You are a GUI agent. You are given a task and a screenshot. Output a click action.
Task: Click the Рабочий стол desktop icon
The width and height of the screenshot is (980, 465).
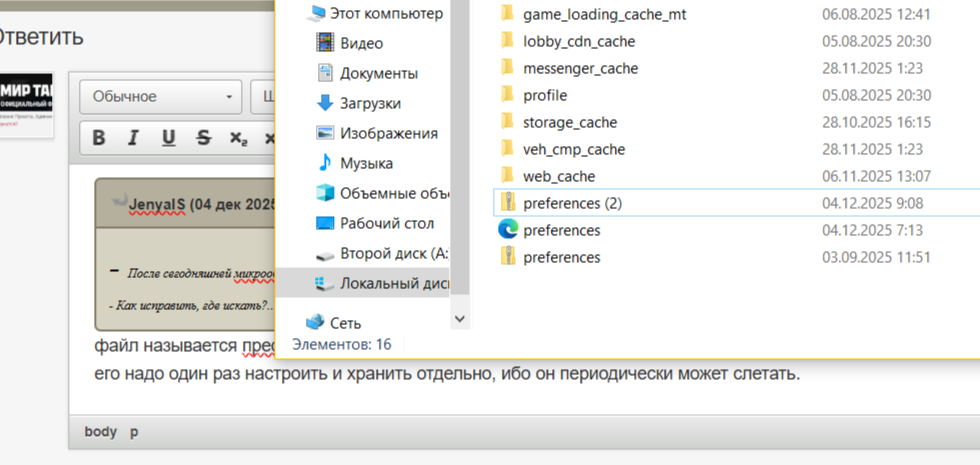pyautogui.click(x=325, y=223)
